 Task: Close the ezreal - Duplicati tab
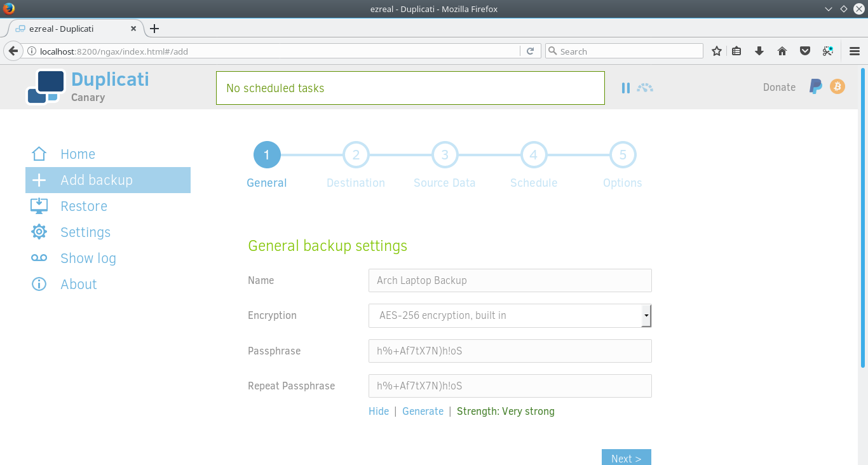click(x=133, y=29)
